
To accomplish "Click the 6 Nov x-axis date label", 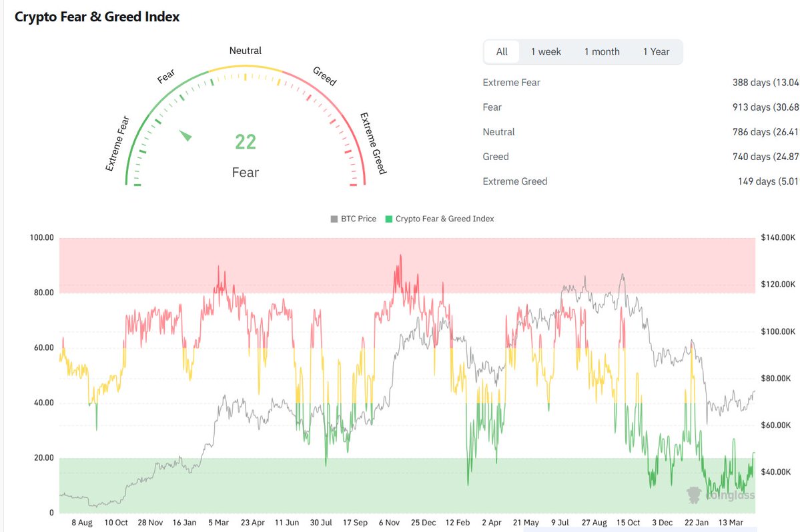I will (x=389, y=523).
